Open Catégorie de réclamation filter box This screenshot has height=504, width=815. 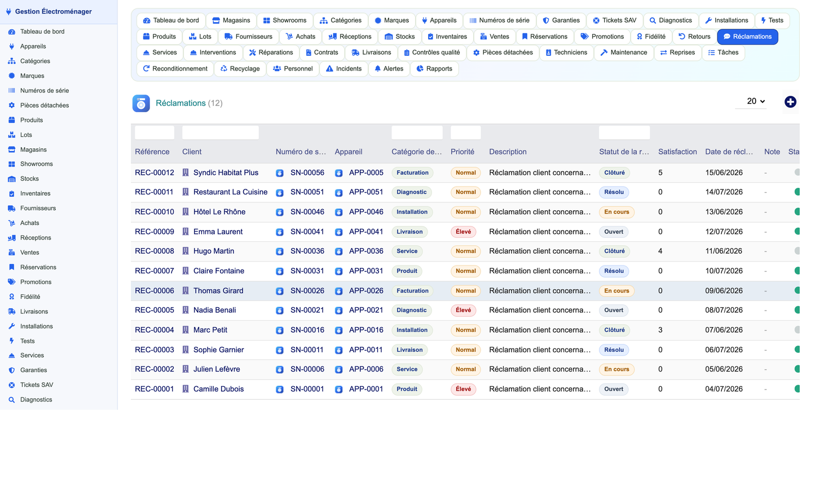point(417,133)
